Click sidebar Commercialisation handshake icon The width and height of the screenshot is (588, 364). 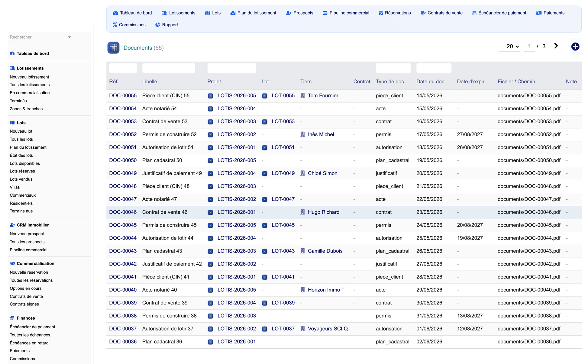[12, 263]
